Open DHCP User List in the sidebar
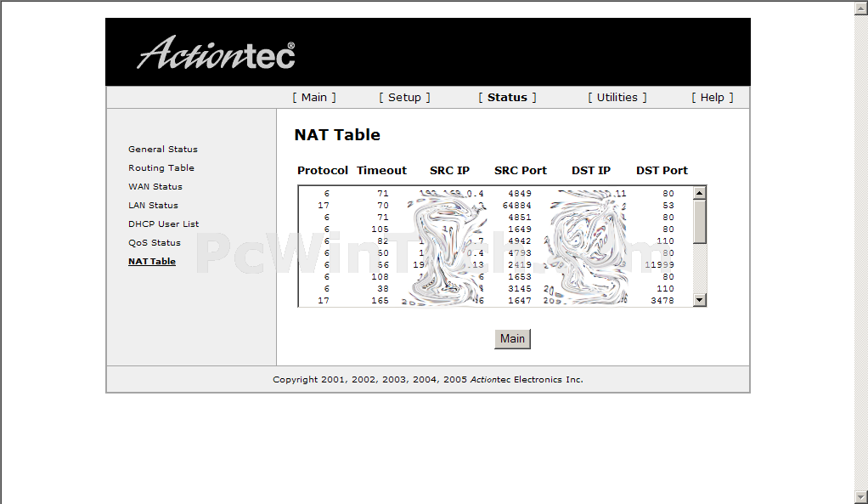This screenshot has height=504, width=868. coord(163,224)
